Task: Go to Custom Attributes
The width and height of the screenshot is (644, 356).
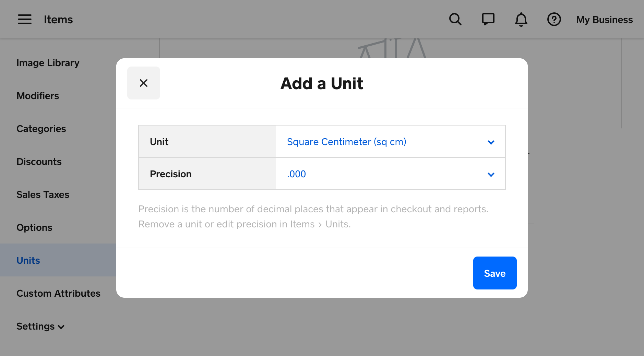Action: pyautogui.click(x=58, y=294)
